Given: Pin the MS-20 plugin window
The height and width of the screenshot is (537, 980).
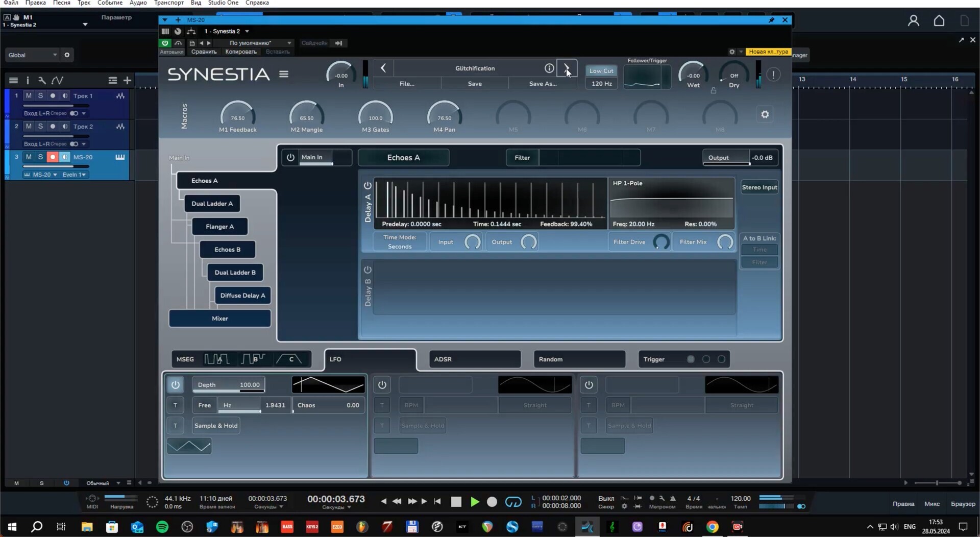Looking at the screenshot, I should pos(771,20).
